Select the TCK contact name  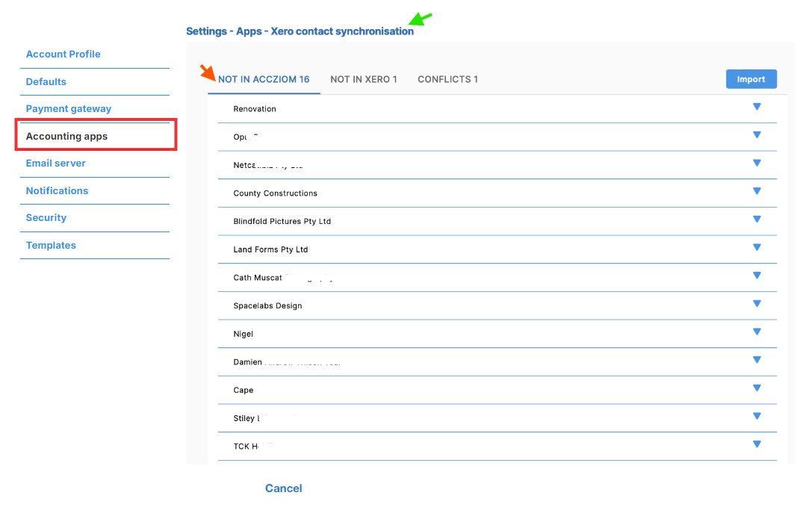pyautogui.click(x=246, y=447)
